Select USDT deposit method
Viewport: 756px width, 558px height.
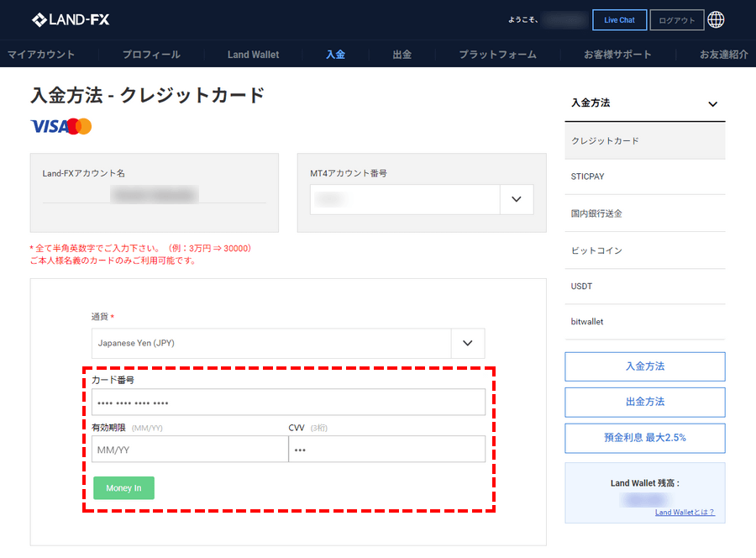coord(644,287)
